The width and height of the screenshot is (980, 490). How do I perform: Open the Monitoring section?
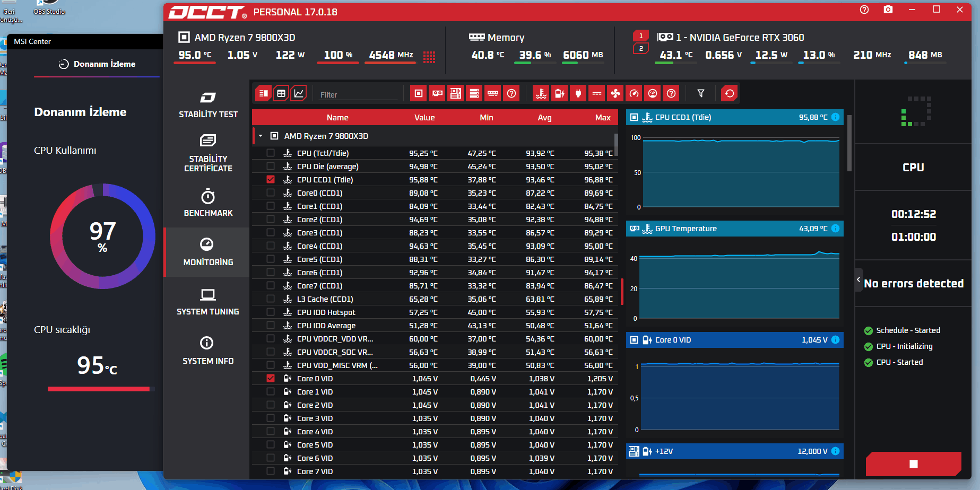208,252
